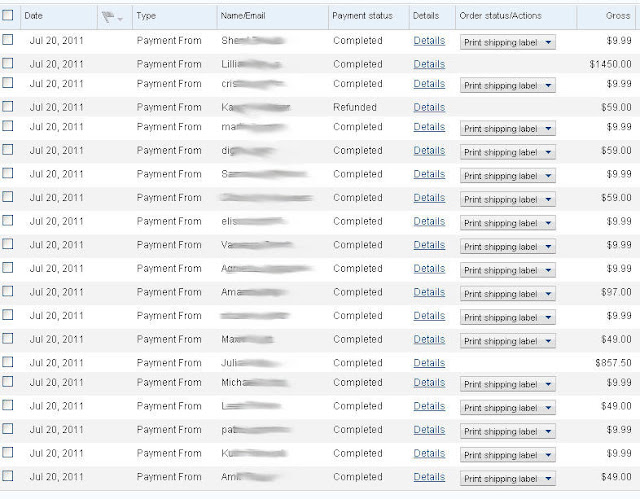Click the Gross column header
The height and width of the screenshot is (499, 640).
point(618,16)
